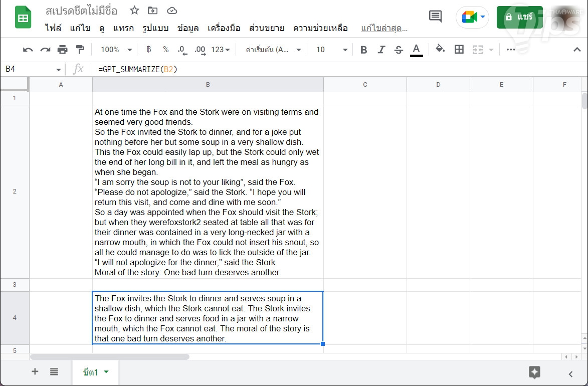
Task: Click the undo arrow icon
Action: 28,50
